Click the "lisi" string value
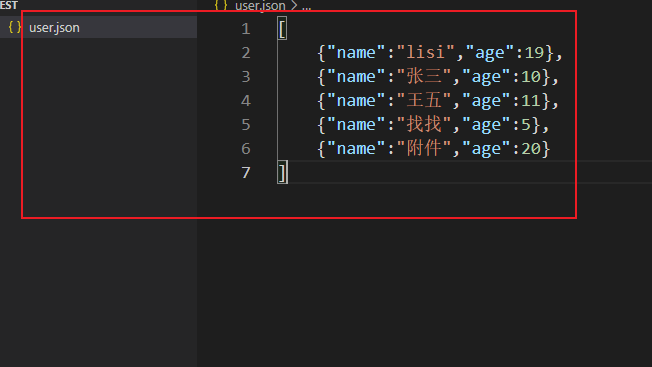Image resolution: width=652 pixels, height=367 pixels. (426, 53)
